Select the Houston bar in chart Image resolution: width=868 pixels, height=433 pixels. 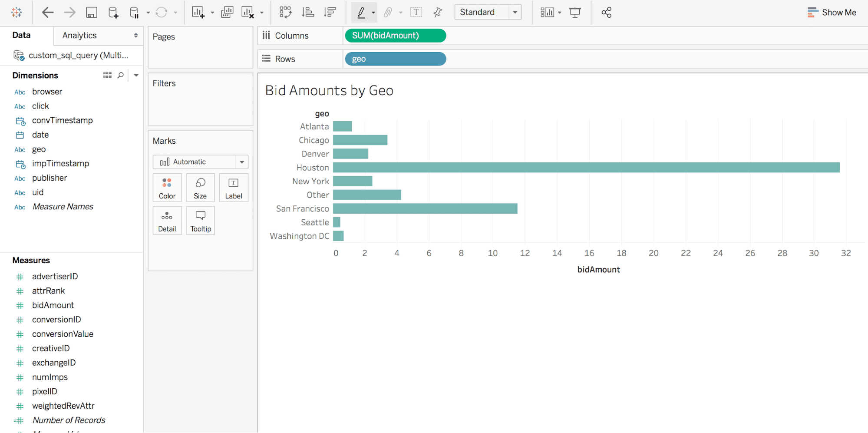(586, 168)
